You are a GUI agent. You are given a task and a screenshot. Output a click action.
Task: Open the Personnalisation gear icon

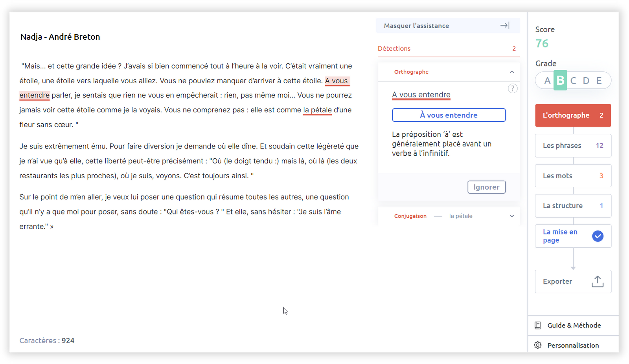click(538, 345)
